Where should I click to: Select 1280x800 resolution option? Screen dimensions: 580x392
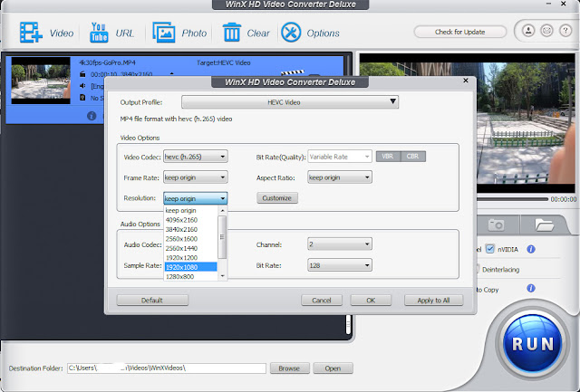(x=191, y=276)
